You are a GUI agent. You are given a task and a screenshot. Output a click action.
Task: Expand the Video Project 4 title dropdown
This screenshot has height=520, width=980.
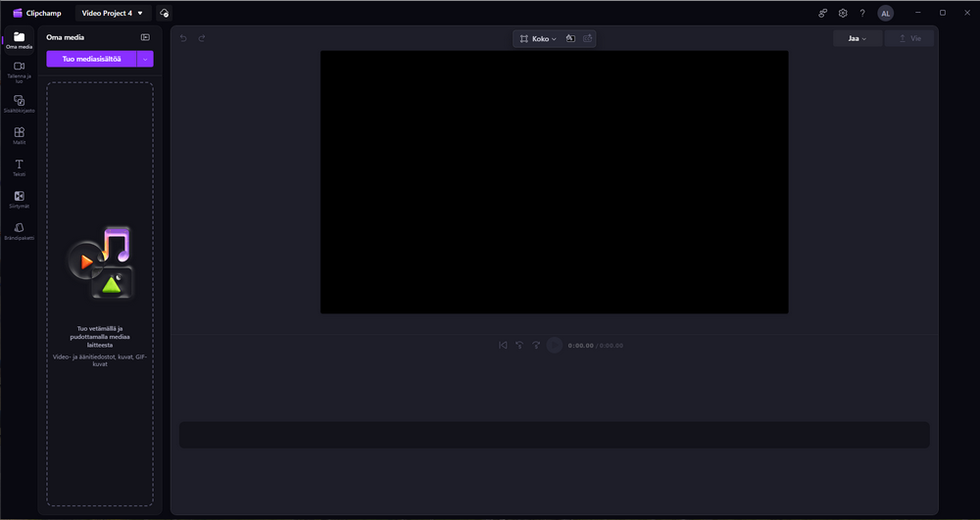(113, 13)
